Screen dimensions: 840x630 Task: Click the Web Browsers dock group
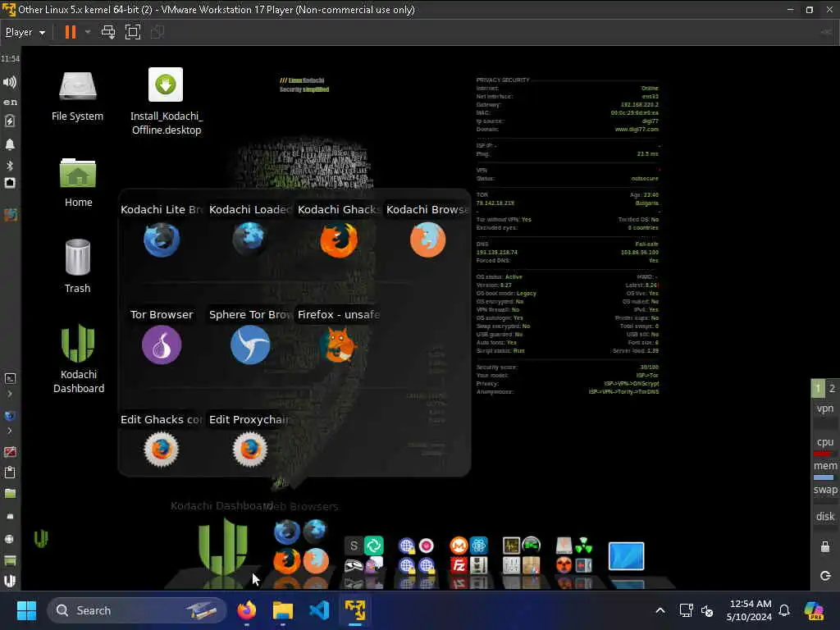point(301,546)
